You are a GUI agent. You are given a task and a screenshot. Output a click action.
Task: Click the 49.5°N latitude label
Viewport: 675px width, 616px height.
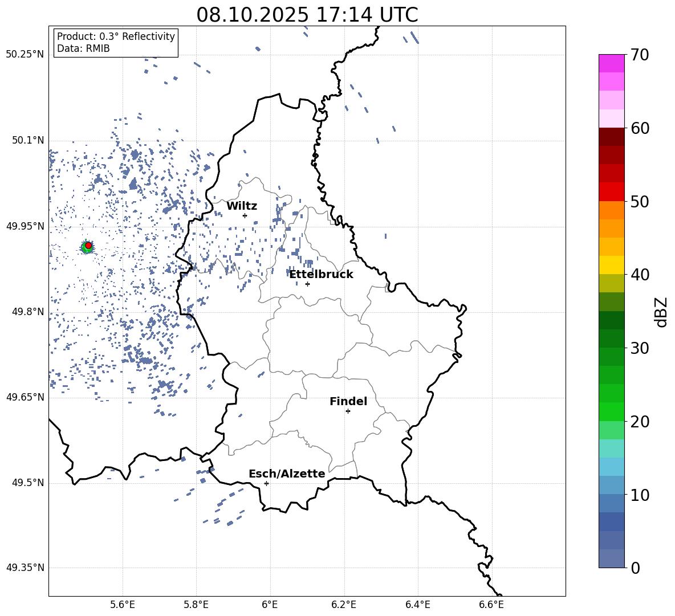tap(28, 483)
